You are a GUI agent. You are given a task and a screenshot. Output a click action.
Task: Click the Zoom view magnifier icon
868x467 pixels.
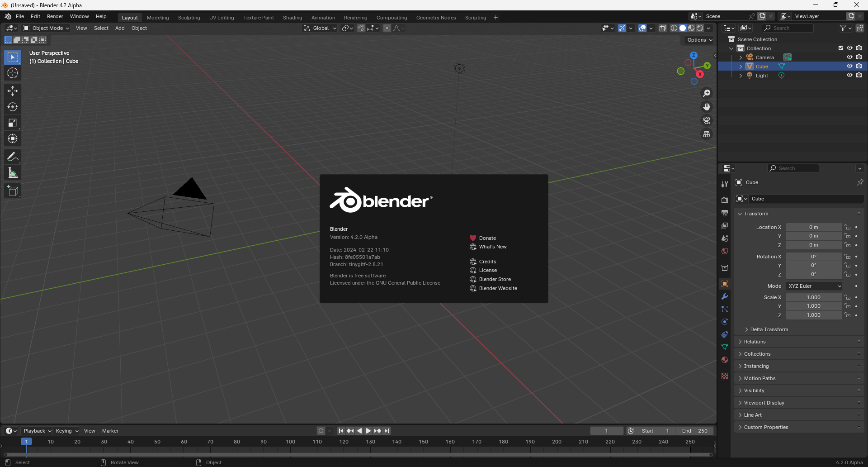click(707, 93)
